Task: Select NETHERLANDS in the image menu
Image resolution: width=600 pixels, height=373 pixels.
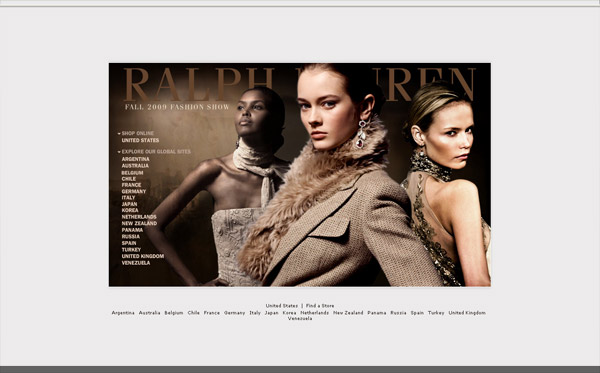Action: coord(139,217)
